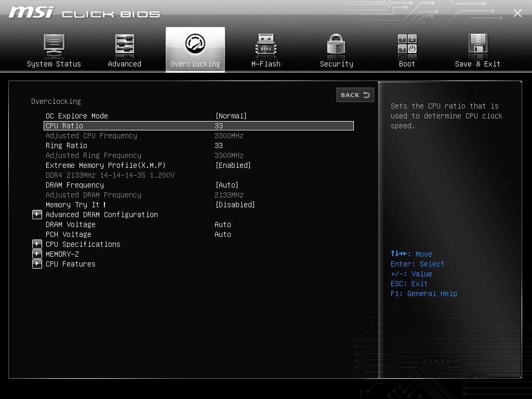The width and height of the screenshot is (532, 399).
Task: Select the Ring Ratio value 33
Action: click(219, 145)
